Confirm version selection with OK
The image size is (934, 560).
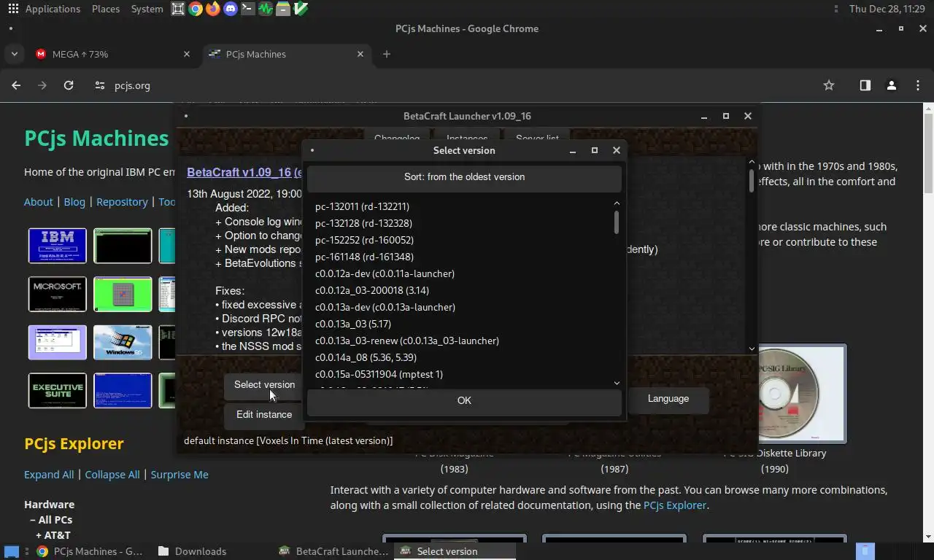pyautogui.click(x=464, y=401)
